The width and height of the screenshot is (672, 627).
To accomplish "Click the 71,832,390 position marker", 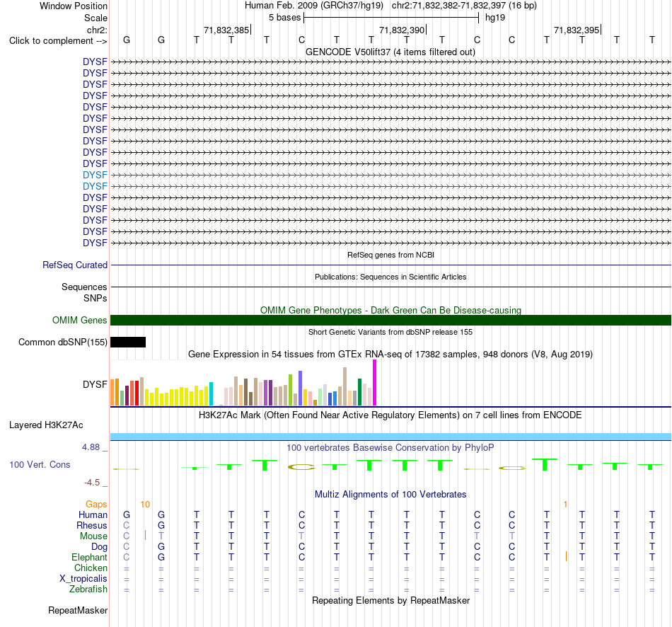I will click(402, 30).
